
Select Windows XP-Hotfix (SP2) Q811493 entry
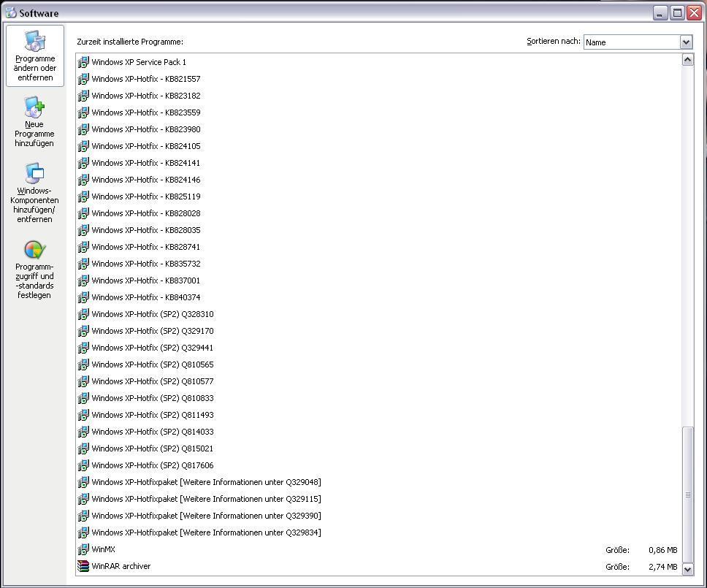pyautogui.click(x=153, y=415)
